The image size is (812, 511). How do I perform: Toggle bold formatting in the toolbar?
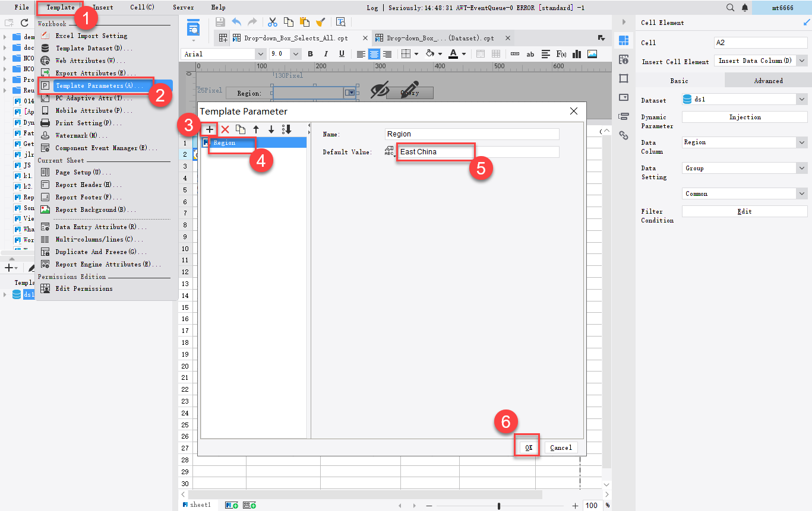pos(310,54)
